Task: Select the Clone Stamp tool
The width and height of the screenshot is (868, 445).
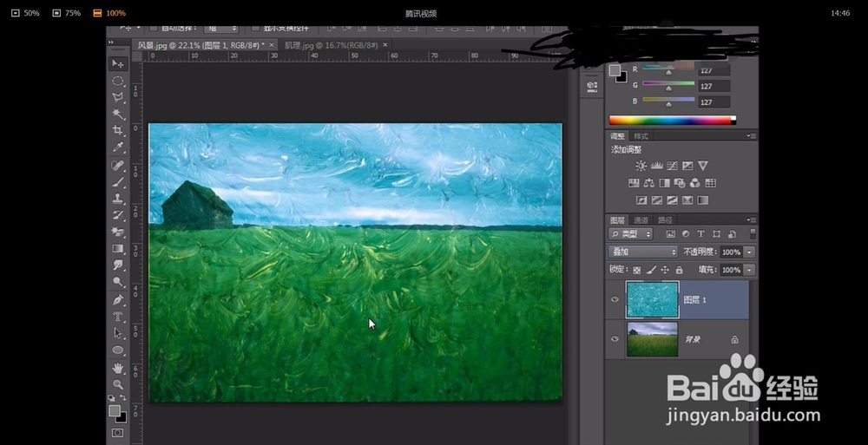Action: [118, 199]
